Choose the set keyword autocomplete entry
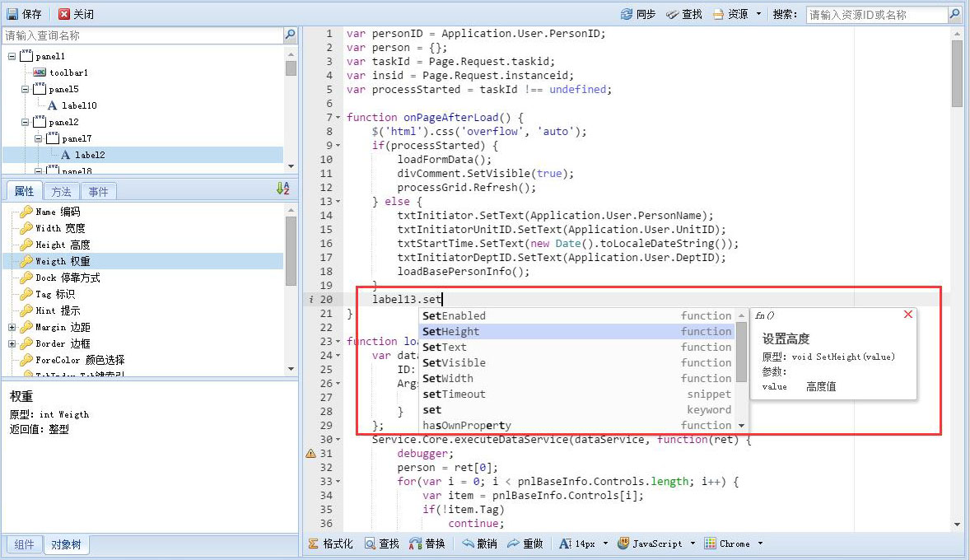 coord(576,409)
